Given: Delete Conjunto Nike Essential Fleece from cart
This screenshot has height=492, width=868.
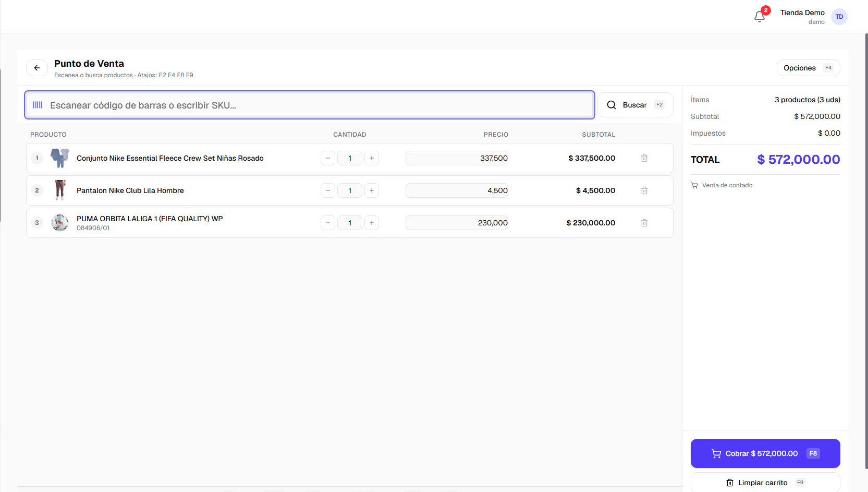Looking at the screenshot, I should (x=644, y=158).
